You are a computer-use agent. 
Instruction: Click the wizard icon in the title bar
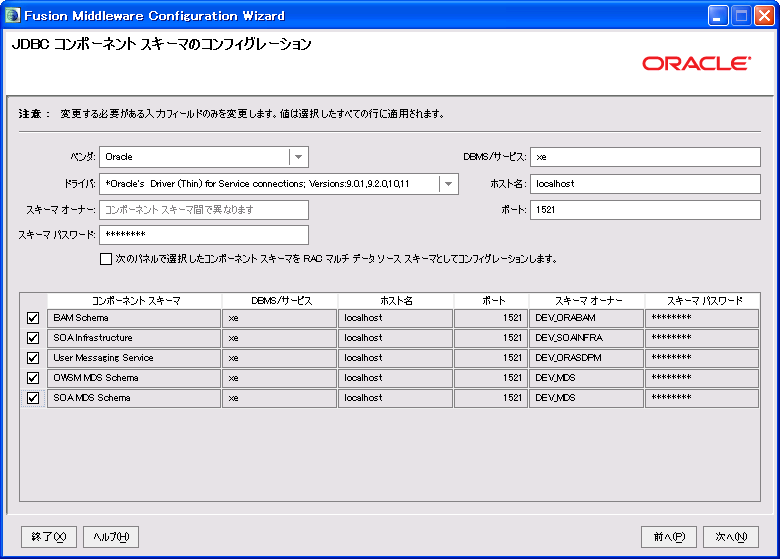[12, 15]
